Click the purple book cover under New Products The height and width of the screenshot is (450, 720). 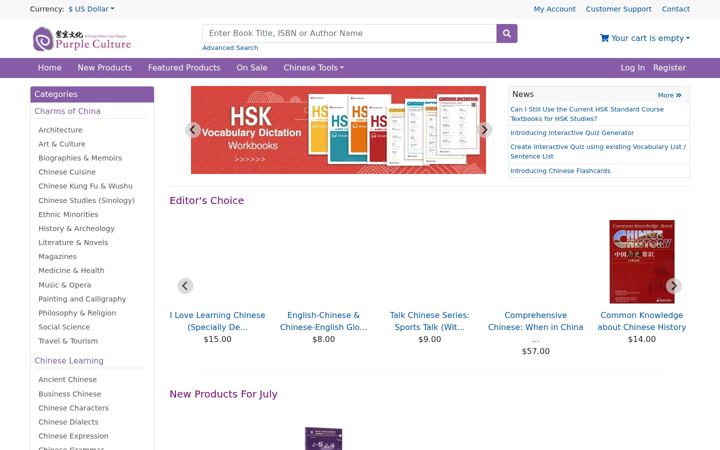[x=324, y=439]
